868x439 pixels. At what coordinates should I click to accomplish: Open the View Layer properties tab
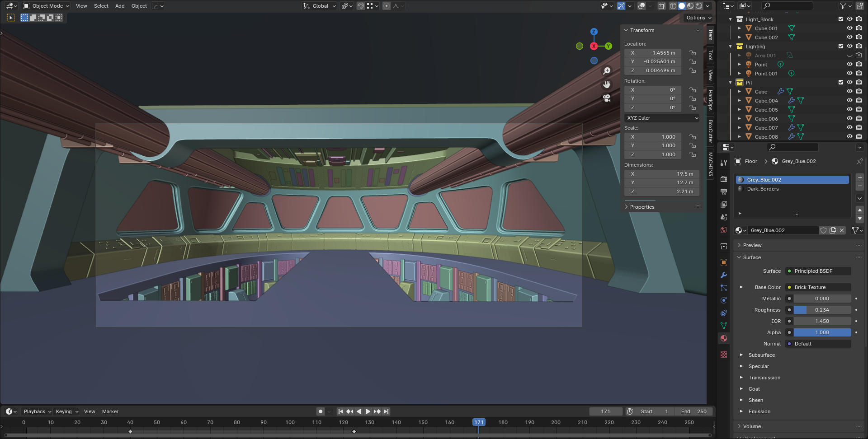coord(724,205)
